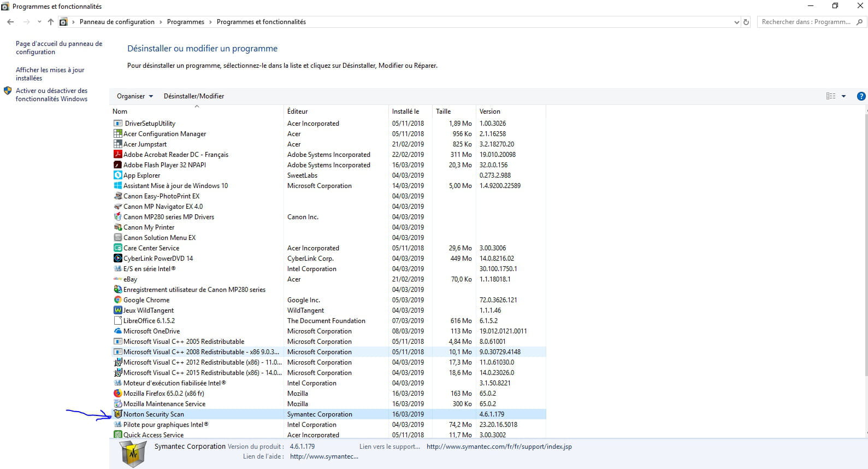Change view using the view options icon
The width and height of the screenshot is (868, 469).
click(x=831, y=96)
